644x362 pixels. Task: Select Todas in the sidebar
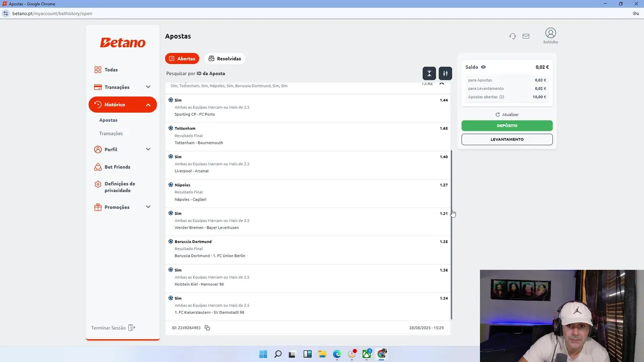click(x=111, y=70)
